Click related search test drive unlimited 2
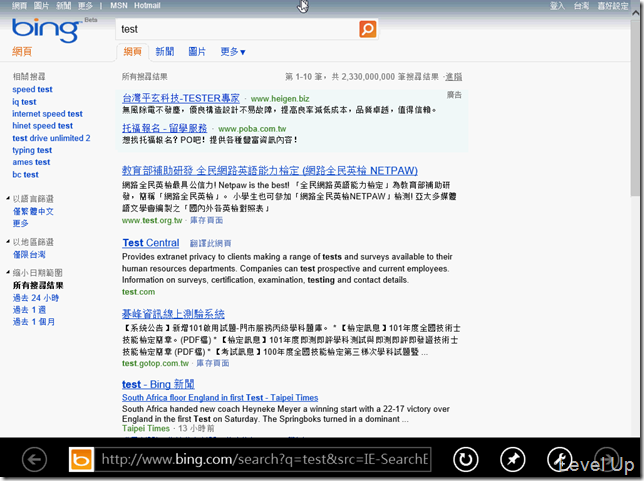Viewport: 644px width, 481px height. pos(51,138)
